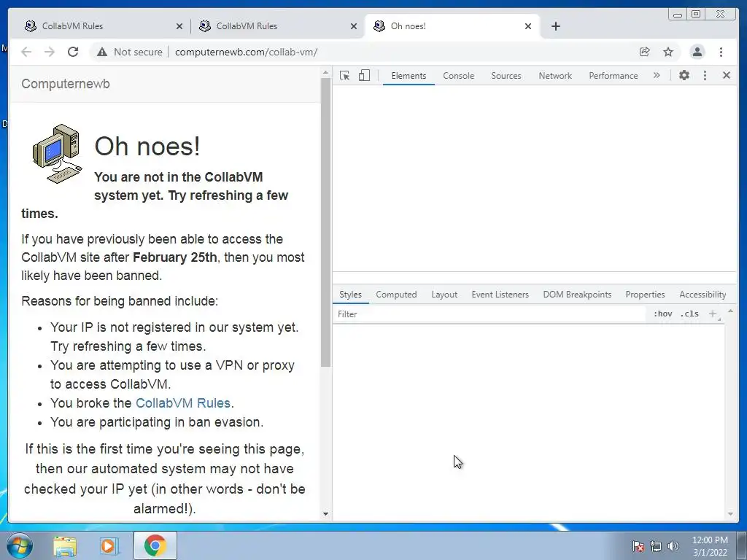The image size is (747, 560).
Task: Open the Accessibility subtab
Action: (703, 295)
